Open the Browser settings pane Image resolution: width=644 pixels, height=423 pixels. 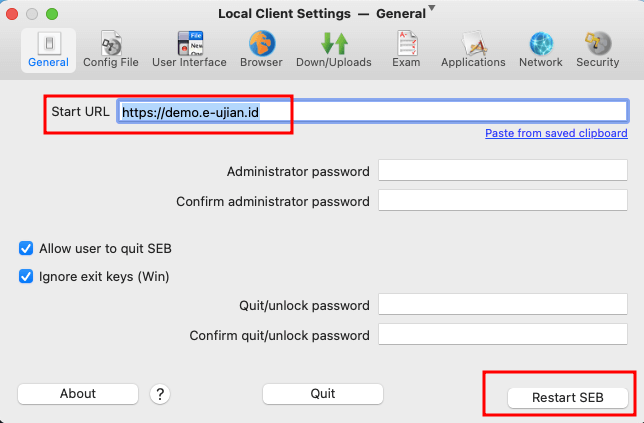click(x=261, y=50)
